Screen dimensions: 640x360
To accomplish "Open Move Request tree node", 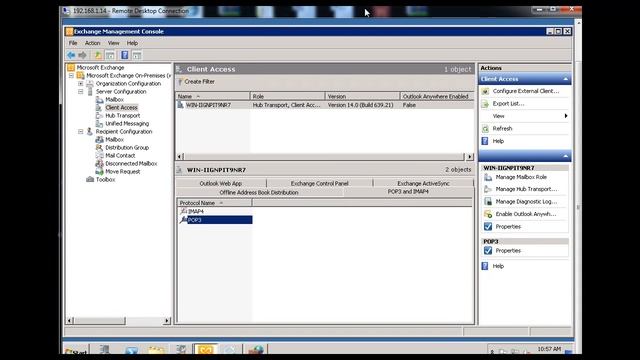I will pyautogui.click(x=122, y=171).
